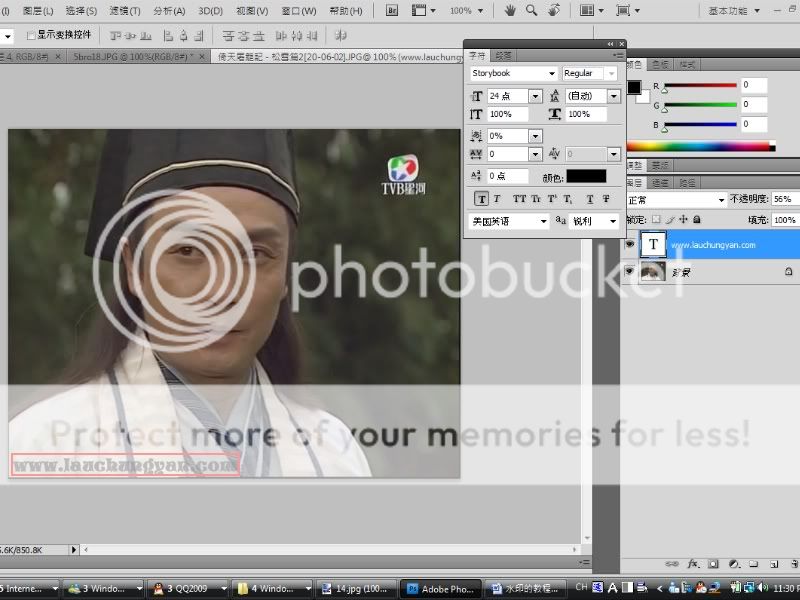Image resolution: width=800 pixels, height=600 pixels.
Task: Apply subscript text style
Action: click(568, 199)
